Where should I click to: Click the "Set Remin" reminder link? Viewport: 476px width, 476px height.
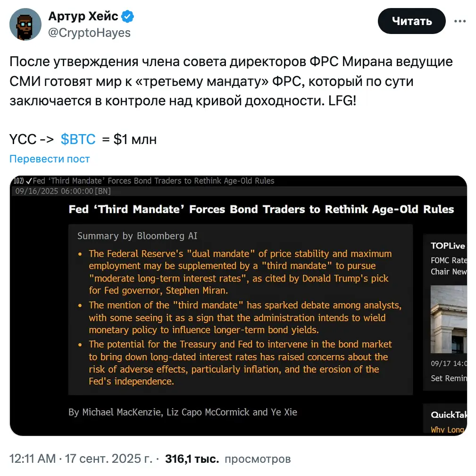coord(448,378)
